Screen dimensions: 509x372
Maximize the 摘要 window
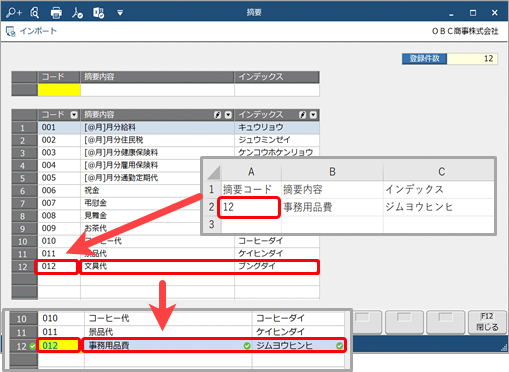(473, 13)
